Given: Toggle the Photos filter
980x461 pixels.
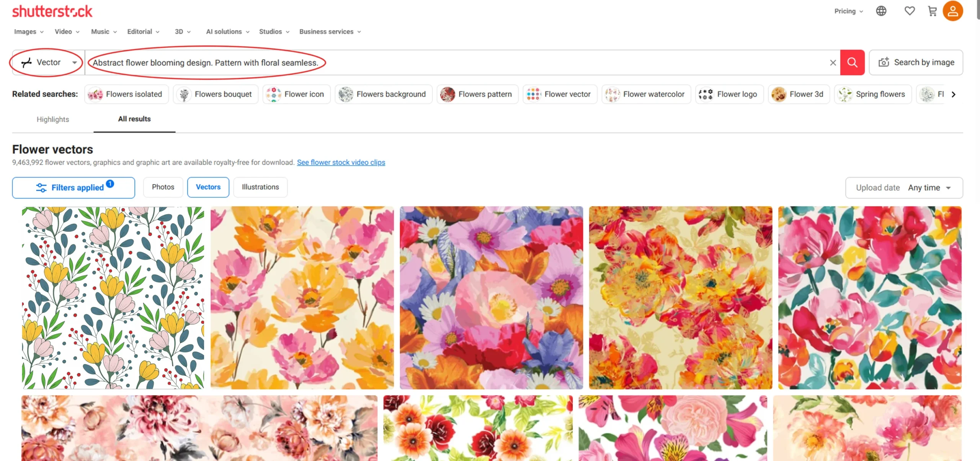Looking at the screenshot, I should click(163, 187).
